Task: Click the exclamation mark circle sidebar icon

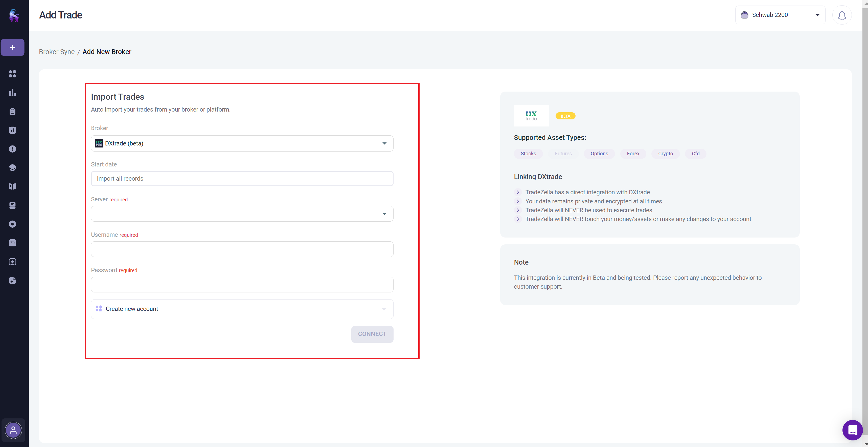Action: [12, 149]
